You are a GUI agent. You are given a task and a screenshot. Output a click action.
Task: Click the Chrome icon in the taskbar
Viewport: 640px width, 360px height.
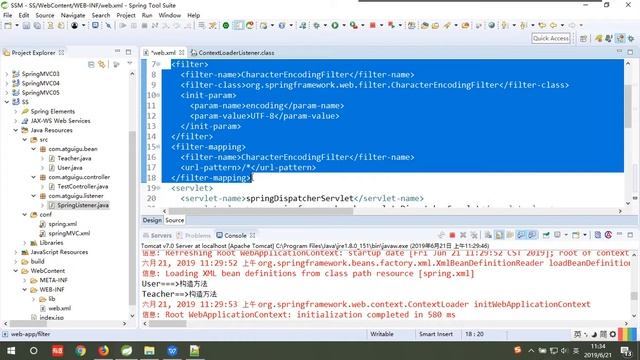(x=80, y=351)
